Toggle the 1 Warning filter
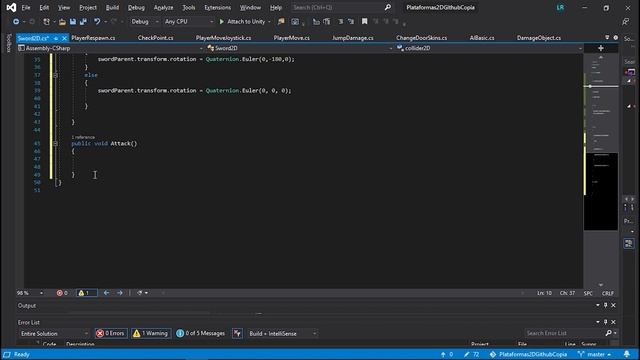The height and width of the screenshot is (360, 640). (x=151, y=333)
